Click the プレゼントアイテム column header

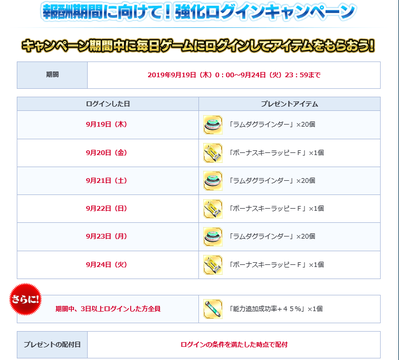pyautogui.click(x=289, y=104)
